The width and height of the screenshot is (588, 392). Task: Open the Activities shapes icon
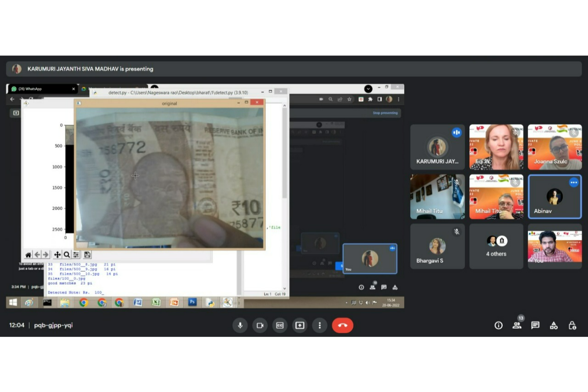click(x=553, y=325)
